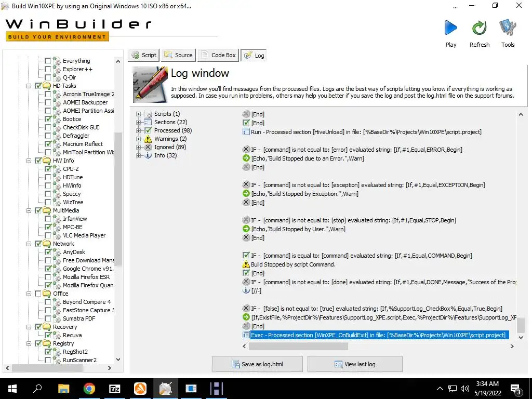Click the Windows Start button
532x399 pixels.
coord(12,389)
